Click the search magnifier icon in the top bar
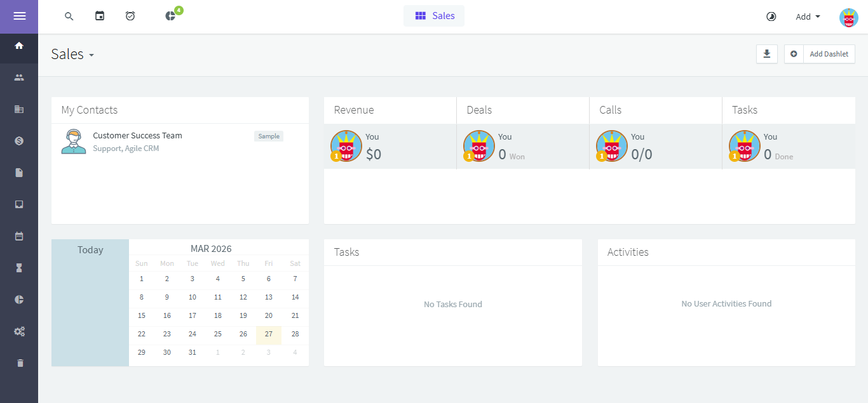868x403 pixels. coord(69,17)
